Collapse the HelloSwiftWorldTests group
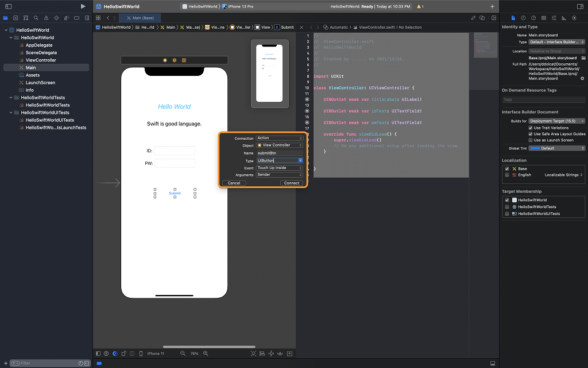 (11, 98)
